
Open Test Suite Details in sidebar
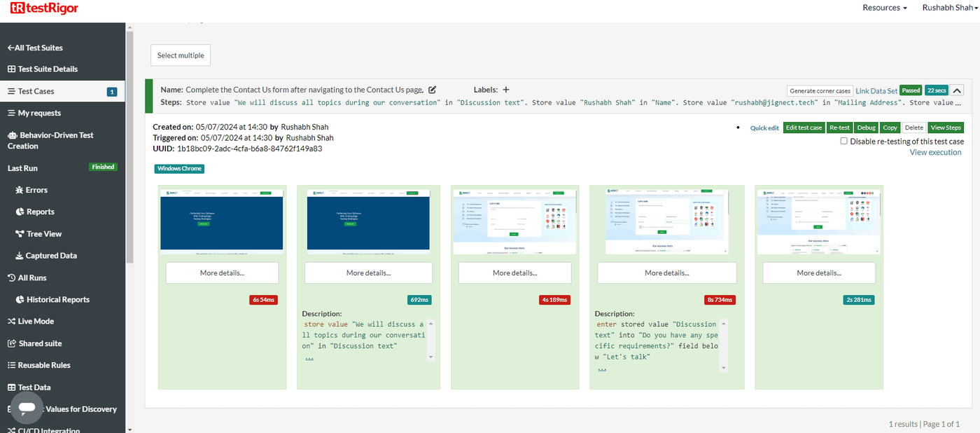[42, 69]
